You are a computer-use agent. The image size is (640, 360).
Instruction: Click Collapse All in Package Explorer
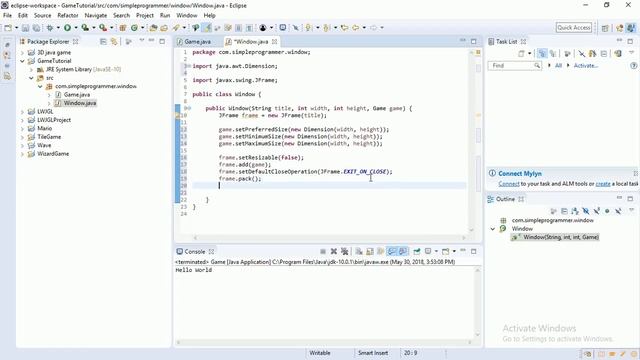(103, 42)
